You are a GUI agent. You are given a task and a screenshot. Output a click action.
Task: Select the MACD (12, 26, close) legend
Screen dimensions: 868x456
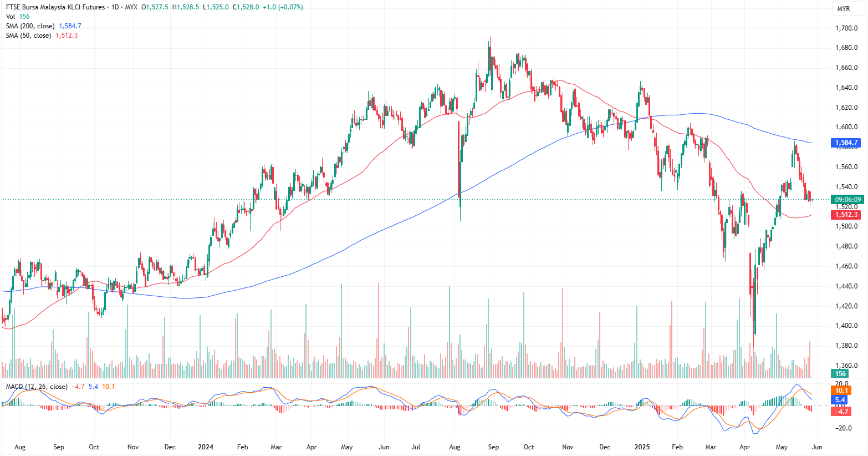tap(37, 387)
